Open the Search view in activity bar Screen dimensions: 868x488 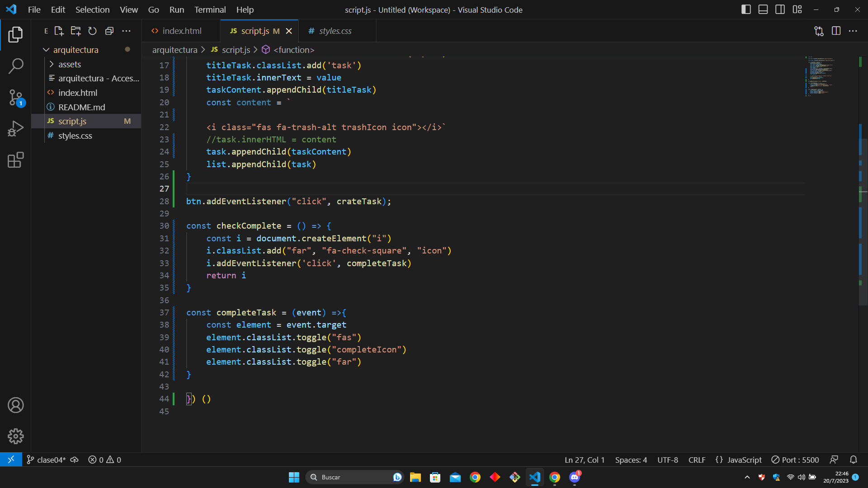point(15,66)
